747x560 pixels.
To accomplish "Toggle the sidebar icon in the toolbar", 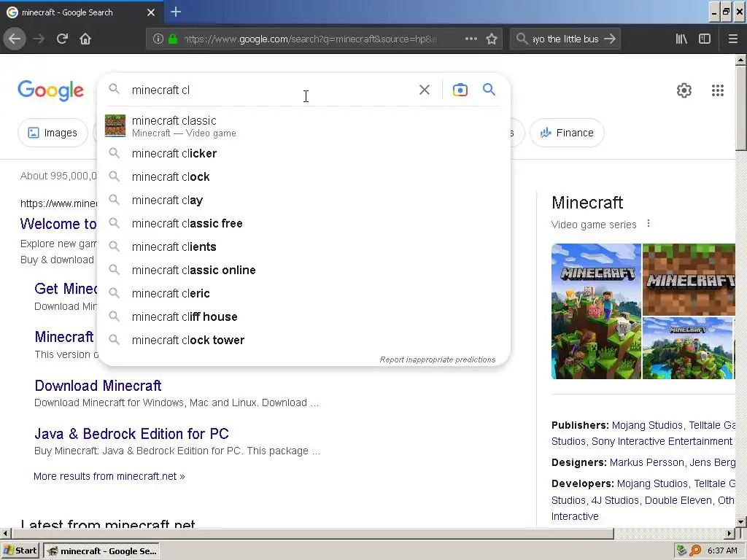I will click(705, 39).
